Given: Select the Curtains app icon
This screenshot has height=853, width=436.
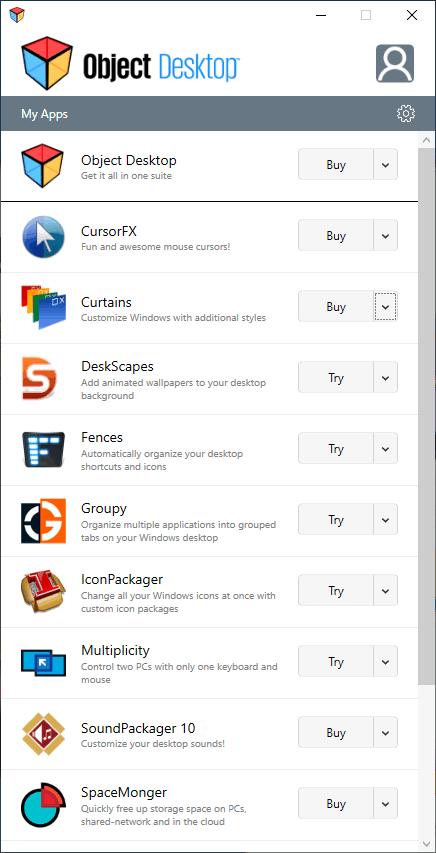Looking at the screenshot, I should [x=44, y=307].
